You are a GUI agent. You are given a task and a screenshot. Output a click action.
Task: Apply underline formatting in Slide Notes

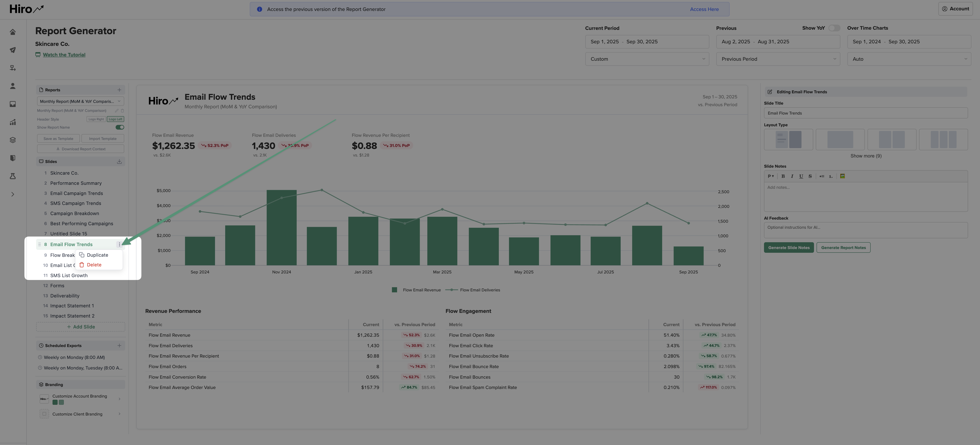coord(801,176)
